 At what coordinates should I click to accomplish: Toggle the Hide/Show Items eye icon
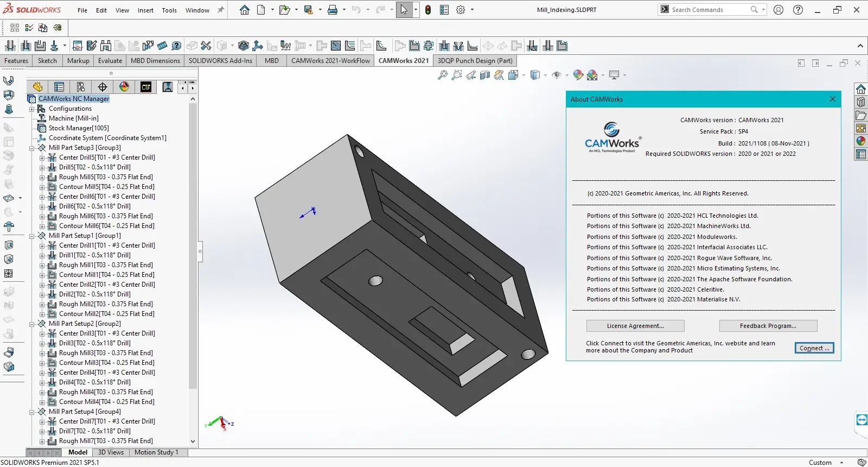coord(556,75)
